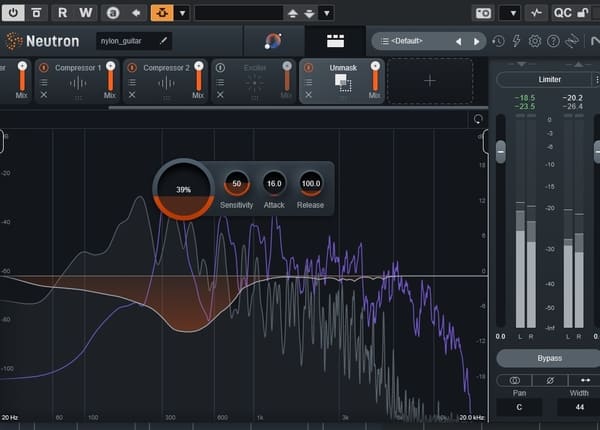The image size is (600, 430).
Task: Click the input gain fader handle
Action: click(501, 152)
